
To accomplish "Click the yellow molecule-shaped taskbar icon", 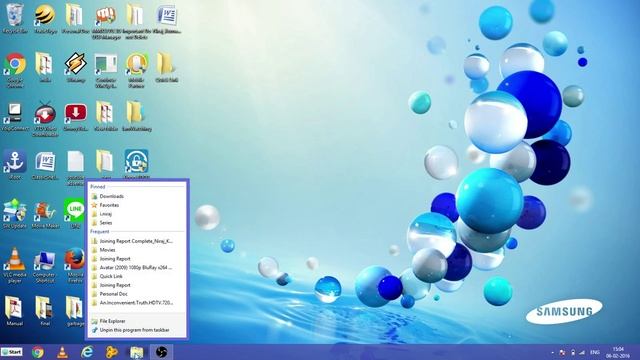I will point(111,352).
